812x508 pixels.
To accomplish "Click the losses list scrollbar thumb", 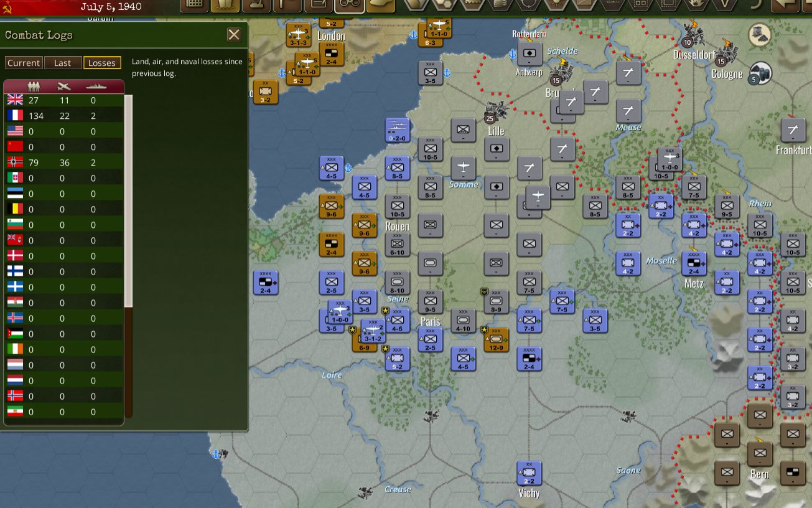I will (x=129, y=200).
